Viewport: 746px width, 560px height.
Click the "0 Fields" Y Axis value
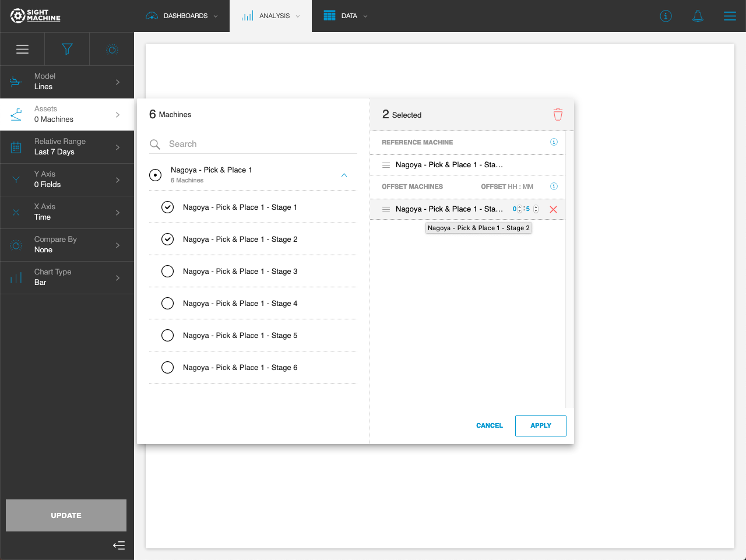pos(47,185)
